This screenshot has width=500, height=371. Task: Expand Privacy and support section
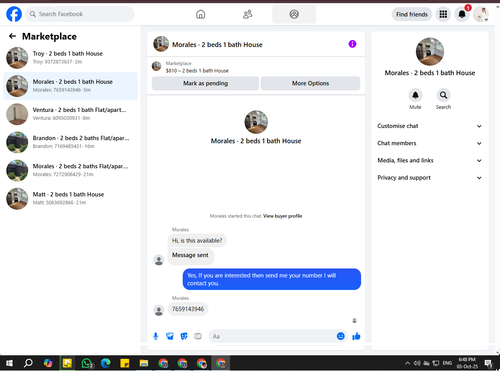(x=430, y=178)
